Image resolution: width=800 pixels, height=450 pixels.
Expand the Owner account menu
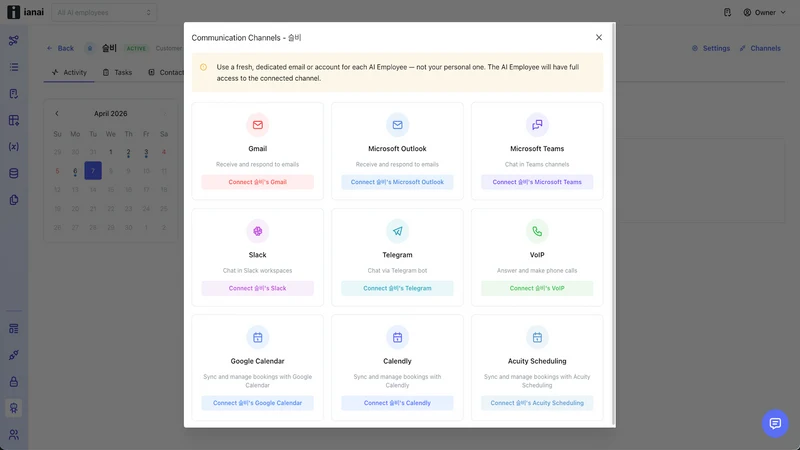(764, 12)
